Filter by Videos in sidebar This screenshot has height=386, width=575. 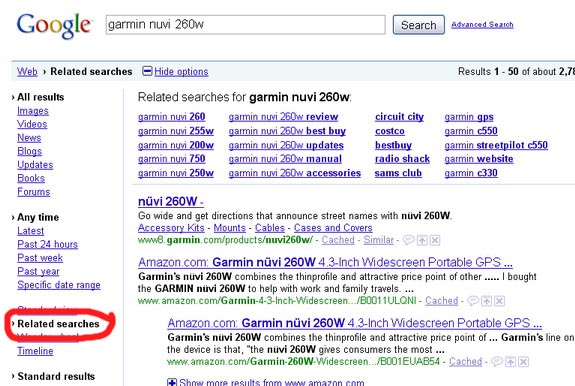tap(32, 124)
